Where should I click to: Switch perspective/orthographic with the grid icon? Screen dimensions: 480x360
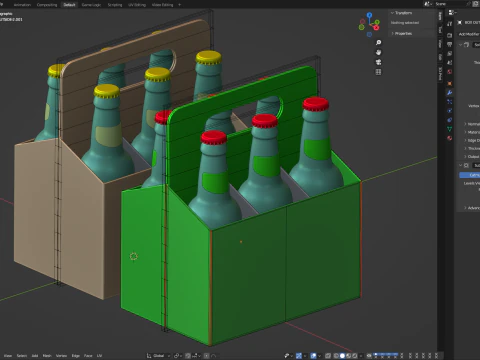click(x=378, y=72)
